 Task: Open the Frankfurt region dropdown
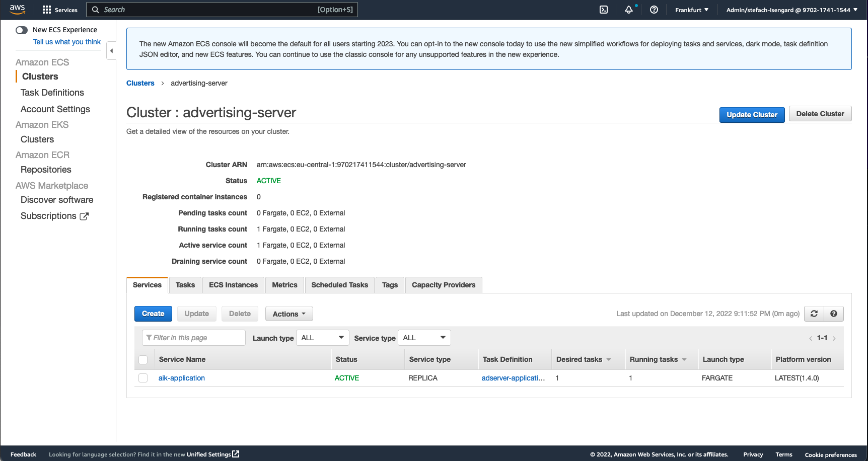[x=692, y=10]
